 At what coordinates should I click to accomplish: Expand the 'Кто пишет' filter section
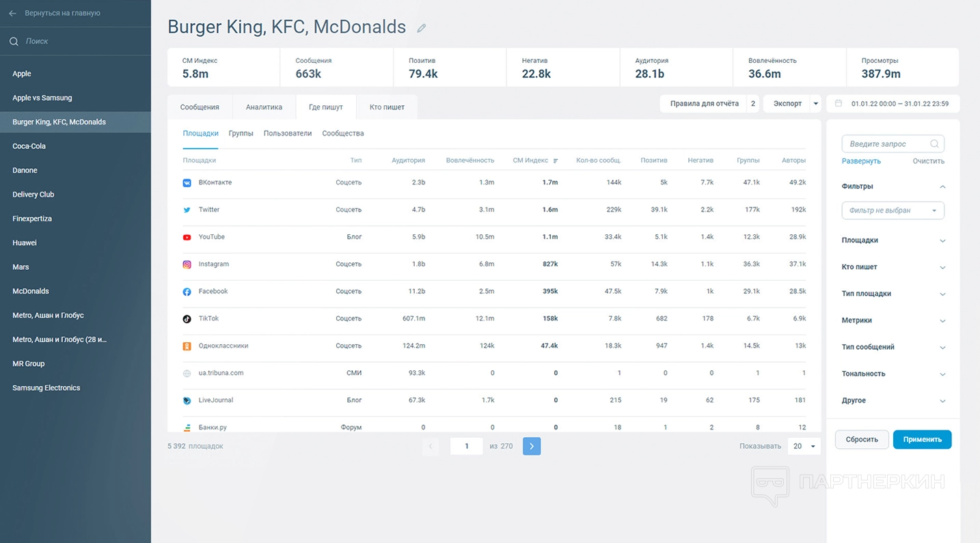(x=942, y=267)
